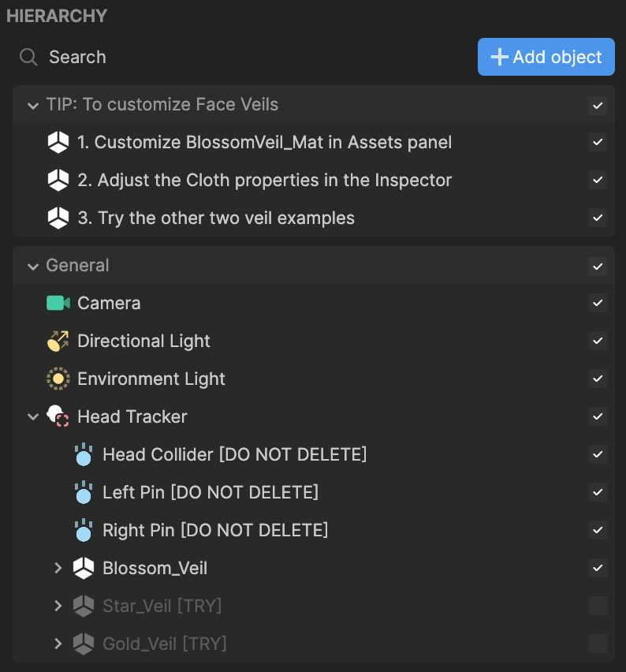
Task: Disable the Camera visibility checkbox
Action: (598, 303)
